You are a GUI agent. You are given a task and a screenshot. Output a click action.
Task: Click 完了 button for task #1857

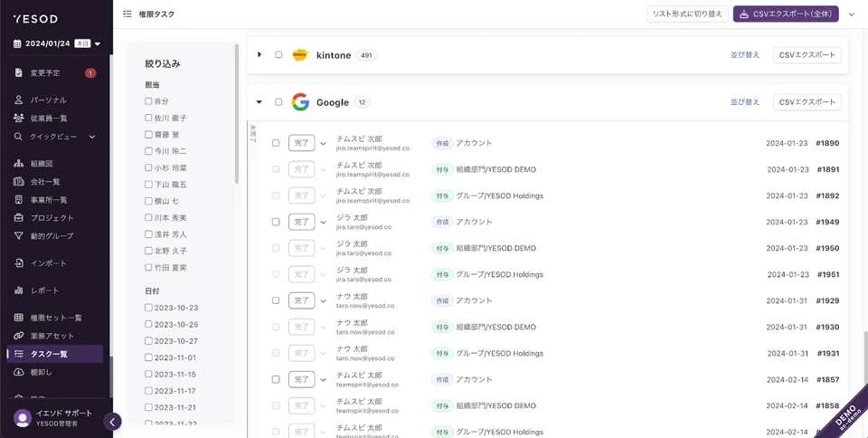[x=302, y=380]
